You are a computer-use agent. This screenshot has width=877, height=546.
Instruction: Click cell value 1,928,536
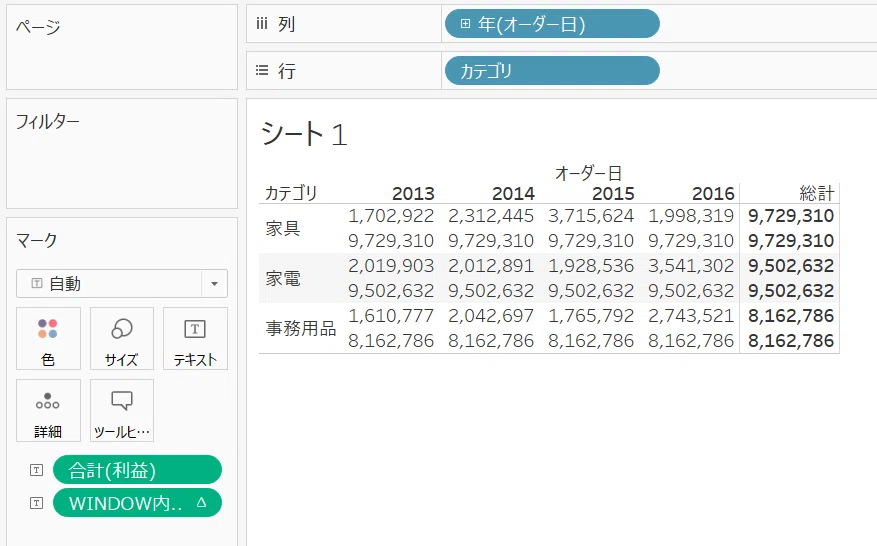pos(591,266)
